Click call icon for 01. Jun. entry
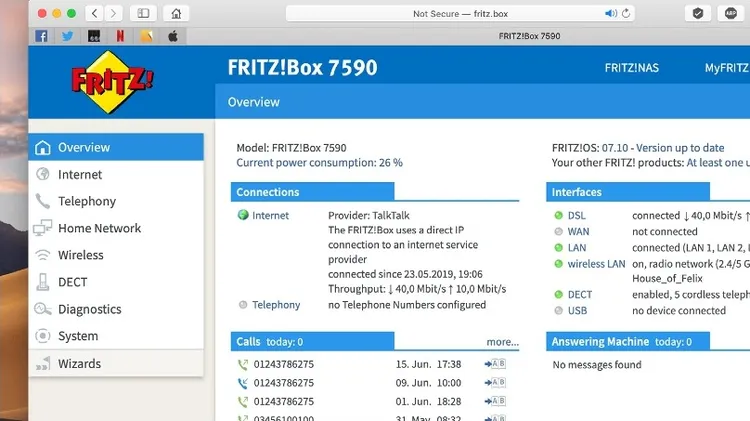 [x=243, y=402]
